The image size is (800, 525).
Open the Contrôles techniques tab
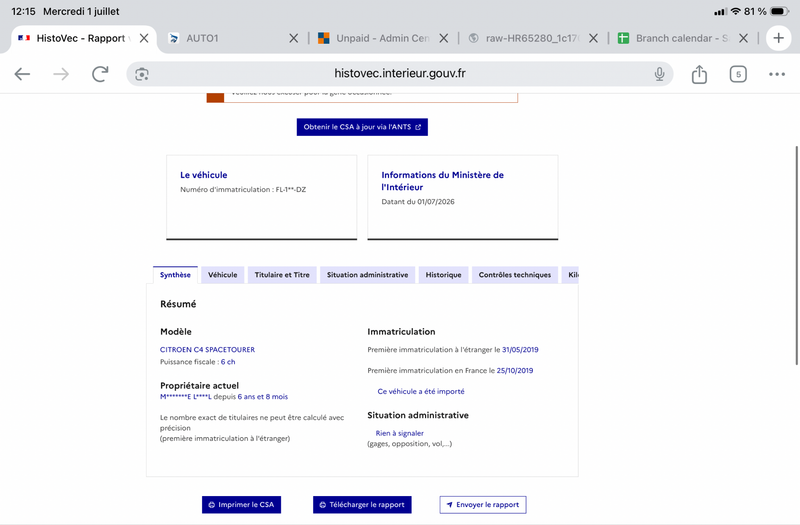tap(515, 275)
